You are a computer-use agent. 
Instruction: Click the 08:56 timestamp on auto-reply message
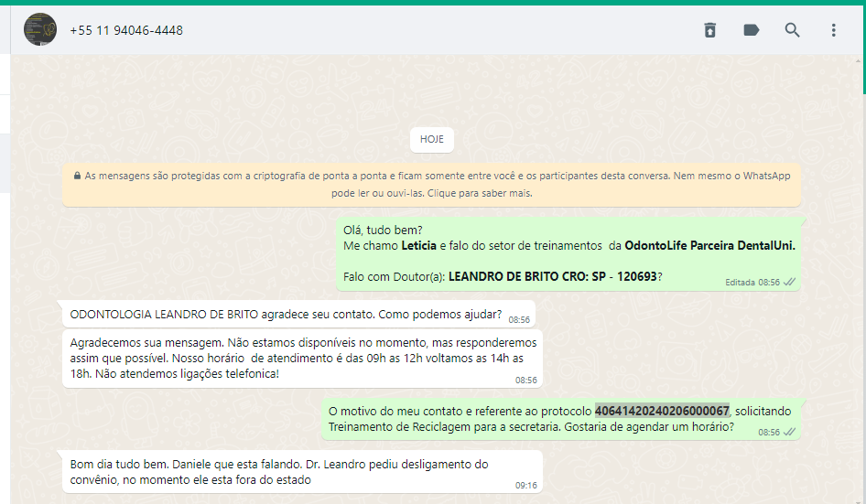[x=525, y=380]
